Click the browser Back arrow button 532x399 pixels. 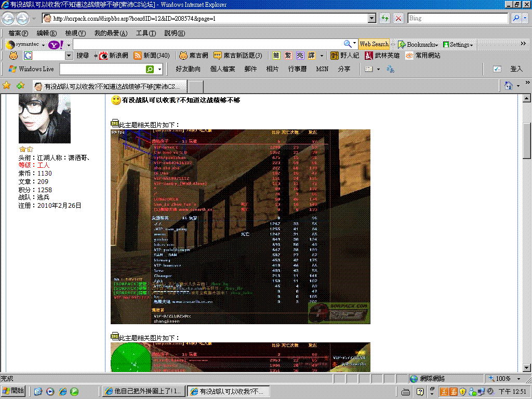pyautogui.click(x=8, y=19)
